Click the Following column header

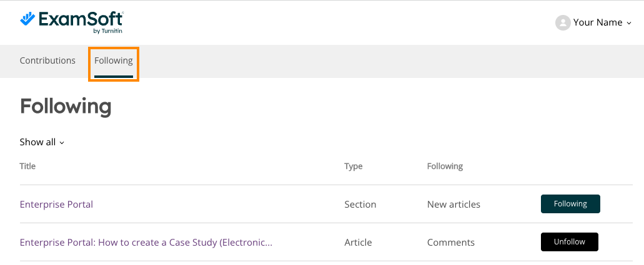click(x=445, y=166)
